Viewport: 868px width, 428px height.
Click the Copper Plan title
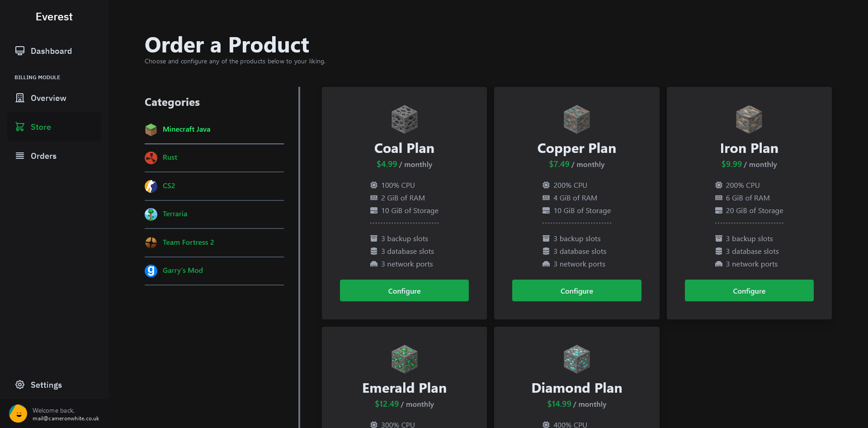577,148
